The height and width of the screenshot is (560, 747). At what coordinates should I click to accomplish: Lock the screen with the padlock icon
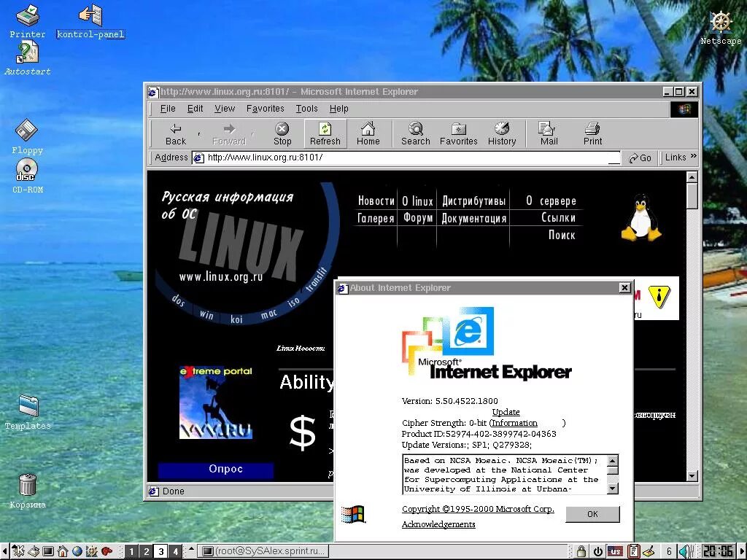(x=581, y=551)
